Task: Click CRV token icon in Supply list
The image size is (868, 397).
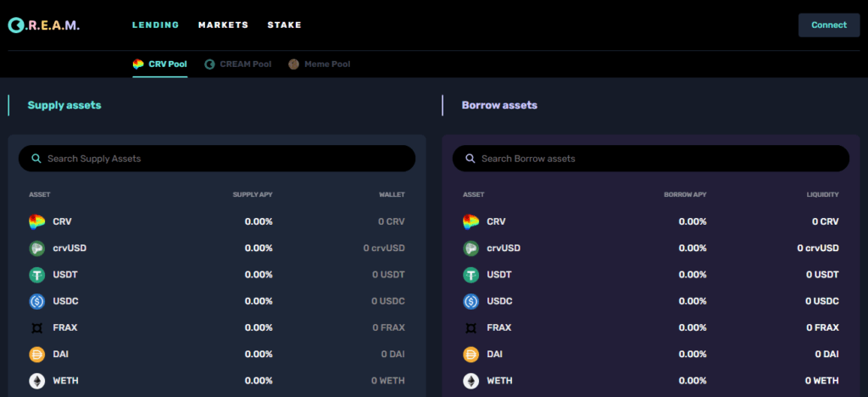Action: [x=37, y=221]
